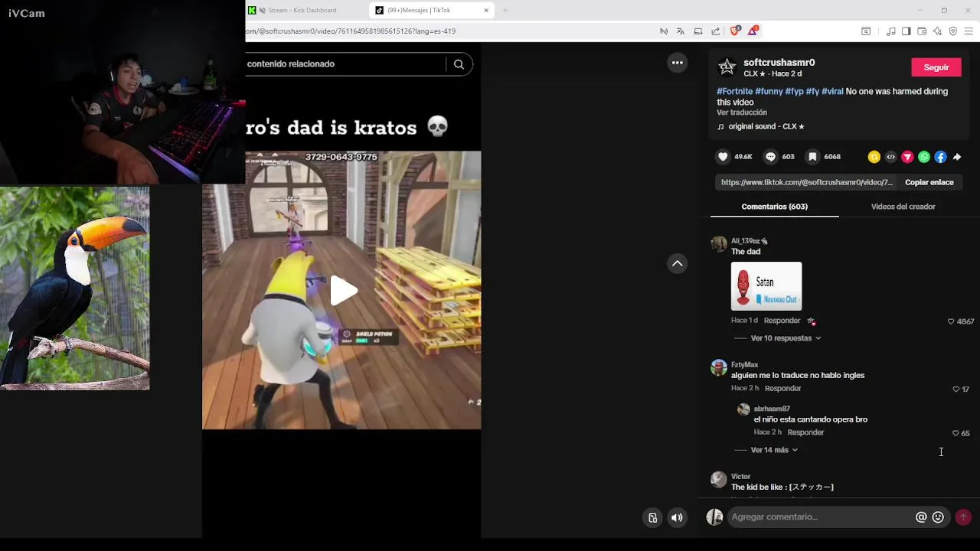Screen dimensions: 980x551
Task: Open Brave VPN shield icon
Action: 953,31
